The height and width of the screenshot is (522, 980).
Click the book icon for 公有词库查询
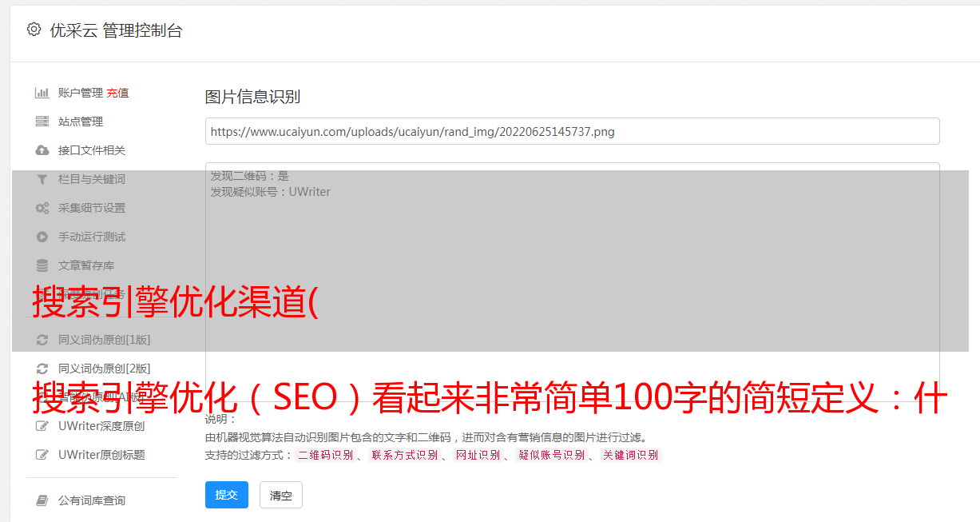pyautogui.click(x=42, y=500)
